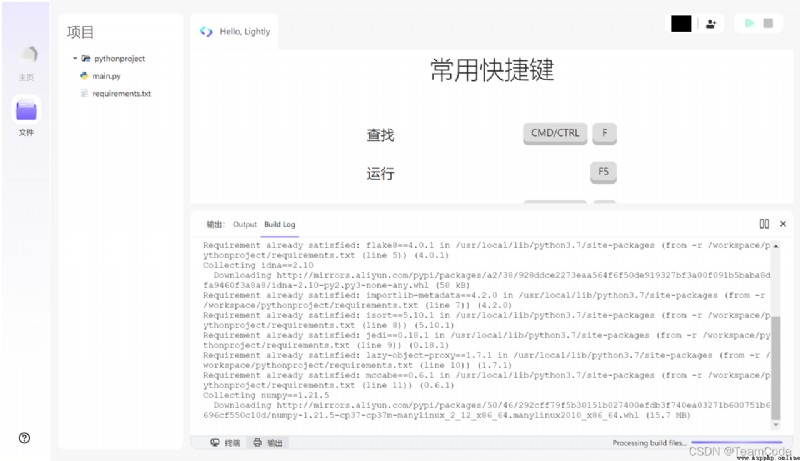Click the 项目 panel title
The width and height of the screenshot is (800, 461).
tap(80, 32)
